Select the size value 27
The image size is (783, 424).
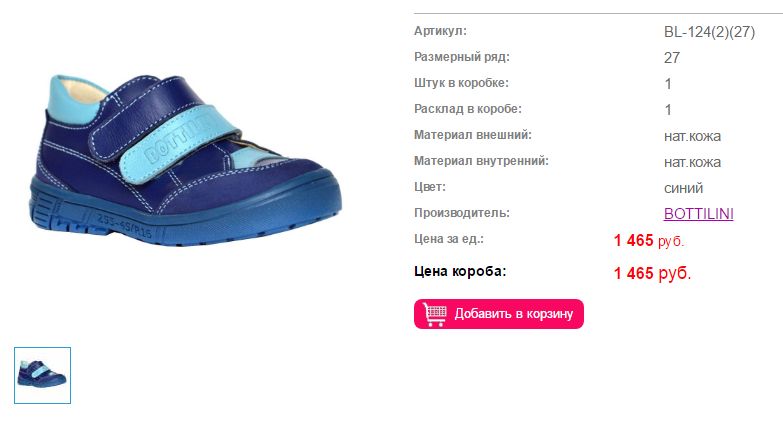pyautogui.click(x=672, y=58)
